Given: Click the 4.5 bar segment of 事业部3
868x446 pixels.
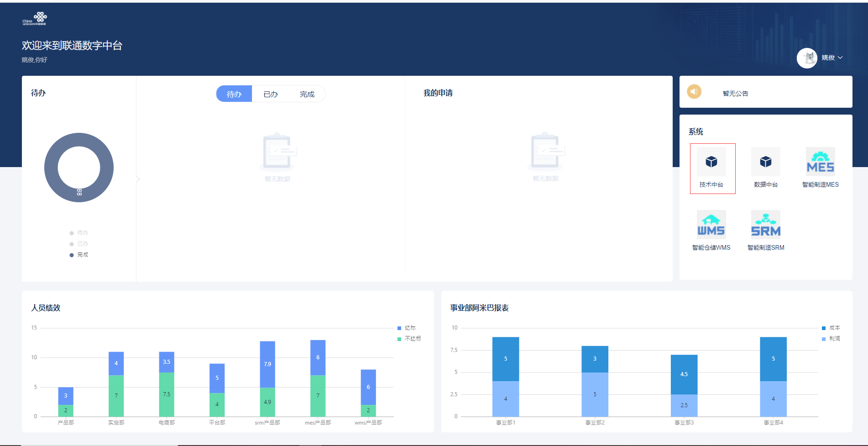Looking at the screenshot, I should click(684, 374).
